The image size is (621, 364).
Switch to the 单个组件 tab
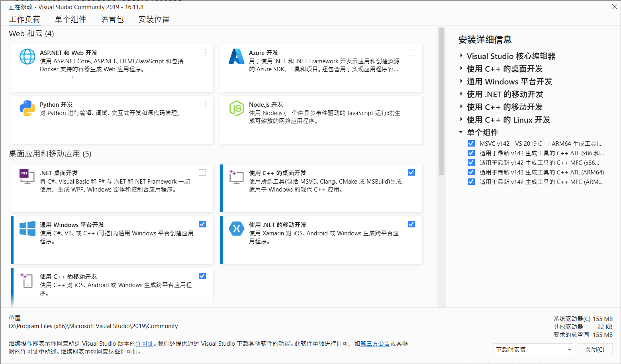click(71, 19)
